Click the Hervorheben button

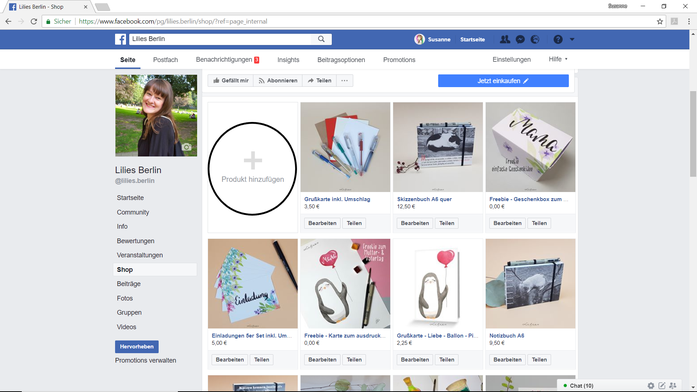(x=136, y=347)
